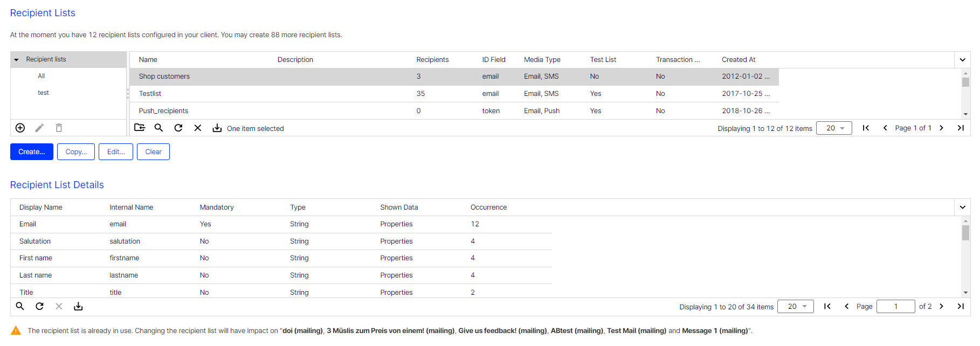
Task: Download the Recipient List Details data
Action: point(78,306)
